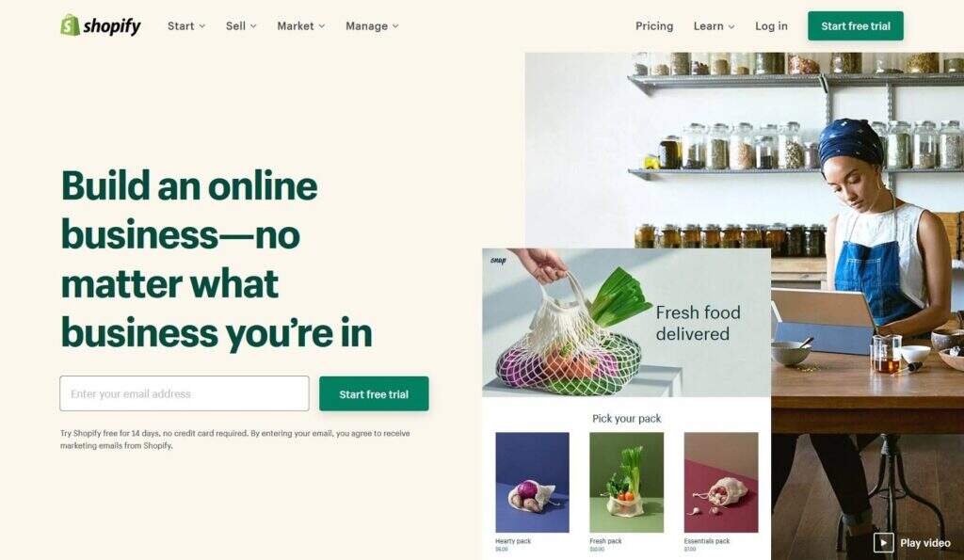Click the header Start free trial button
Viewport: 964px width, 560px height.
coord(855,25)
